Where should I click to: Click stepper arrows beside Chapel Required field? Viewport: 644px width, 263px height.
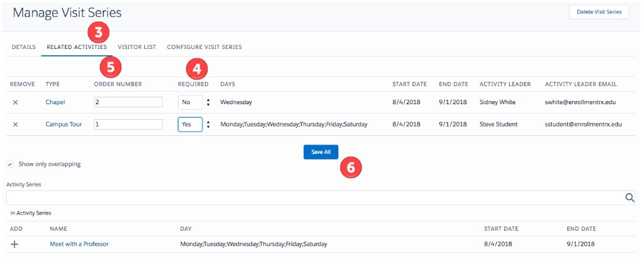coord(208,102)
